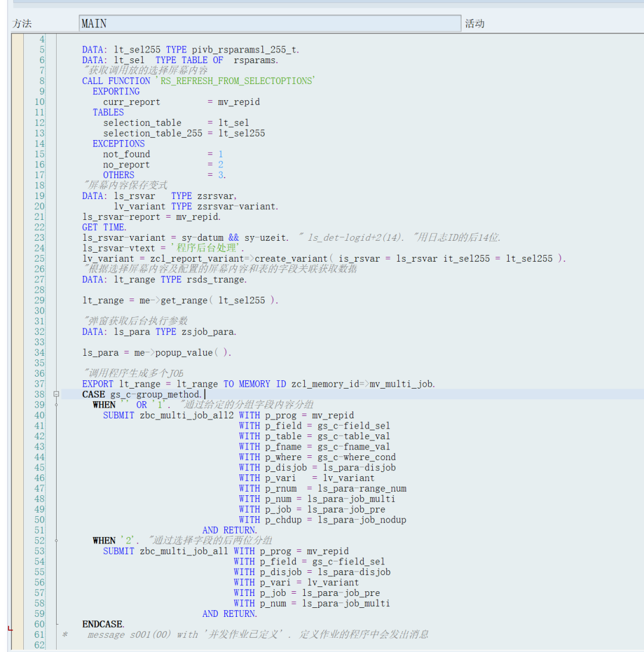Click the ENDCASE keyword
Viewport: 644px width, 652px height.
click(x=103, y=624)
